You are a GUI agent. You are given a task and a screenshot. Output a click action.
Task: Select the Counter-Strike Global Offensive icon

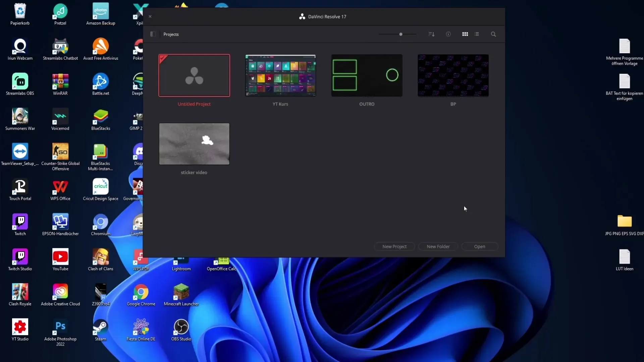(x=60, y=157)
